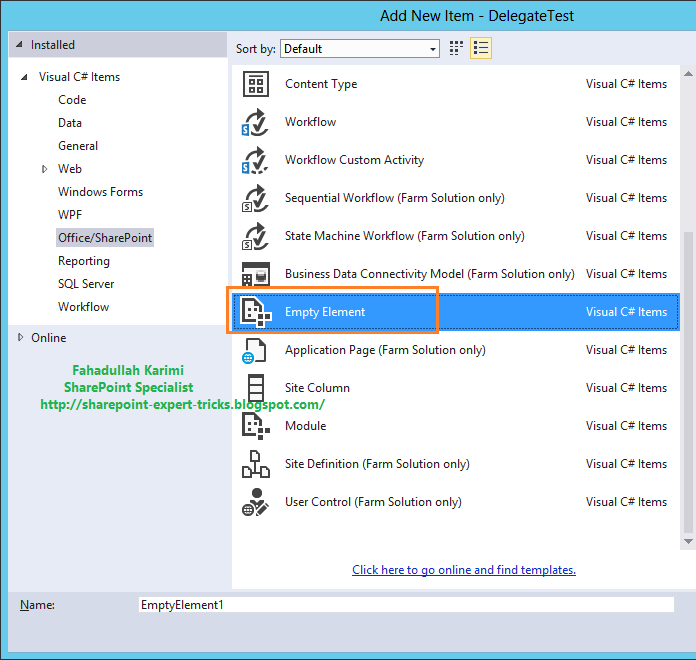Select 'Business Data Connectivity Model' template name
The height and width of the screenshot is (660, 696).
[430, 274]
